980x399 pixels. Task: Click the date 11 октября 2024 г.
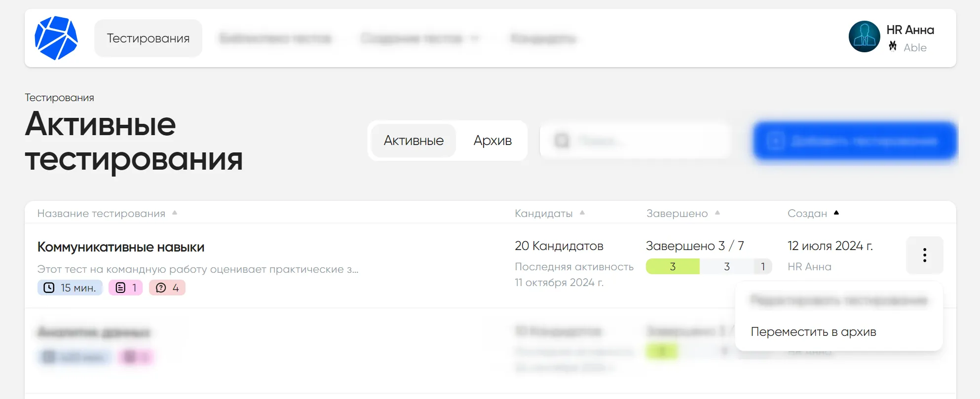[559, 283]
